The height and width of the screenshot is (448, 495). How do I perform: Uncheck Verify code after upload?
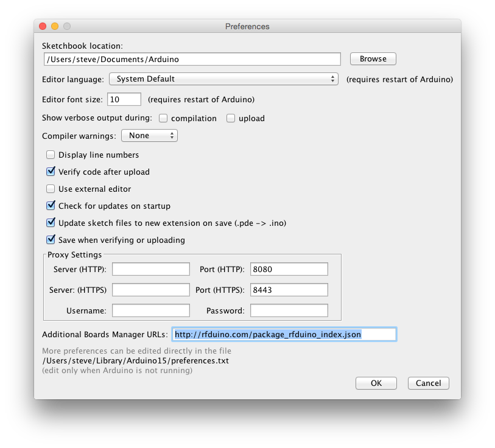51,172
